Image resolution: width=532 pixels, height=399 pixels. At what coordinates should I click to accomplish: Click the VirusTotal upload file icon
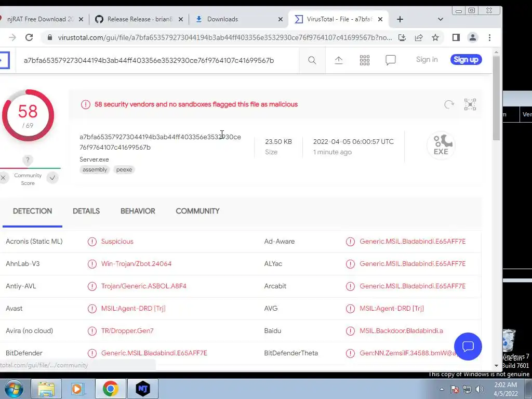click(339, 60)
